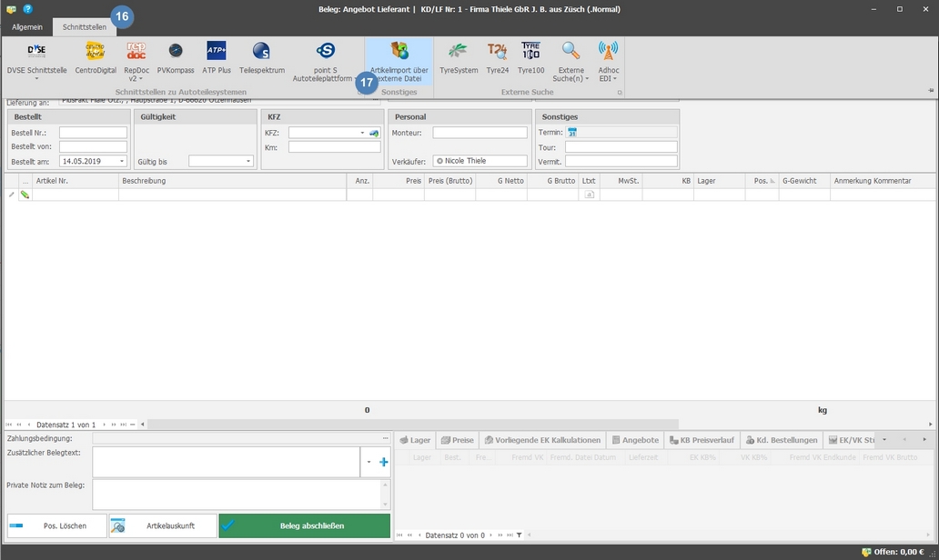This screenshot has height=560, width=939.
Task: Open the Termin calendar icon
Action: click(572, 132)
